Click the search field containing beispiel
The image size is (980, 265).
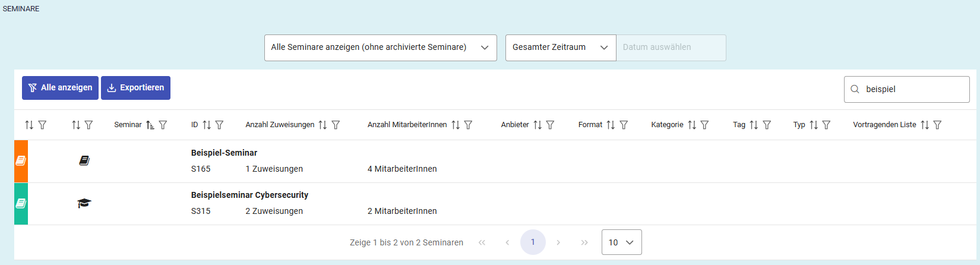[913, 89]
